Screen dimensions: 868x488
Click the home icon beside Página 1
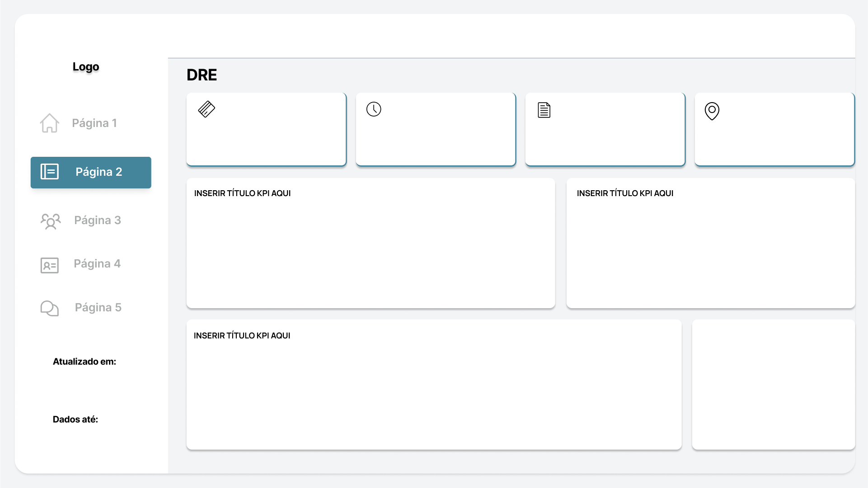tap(49, 123)
